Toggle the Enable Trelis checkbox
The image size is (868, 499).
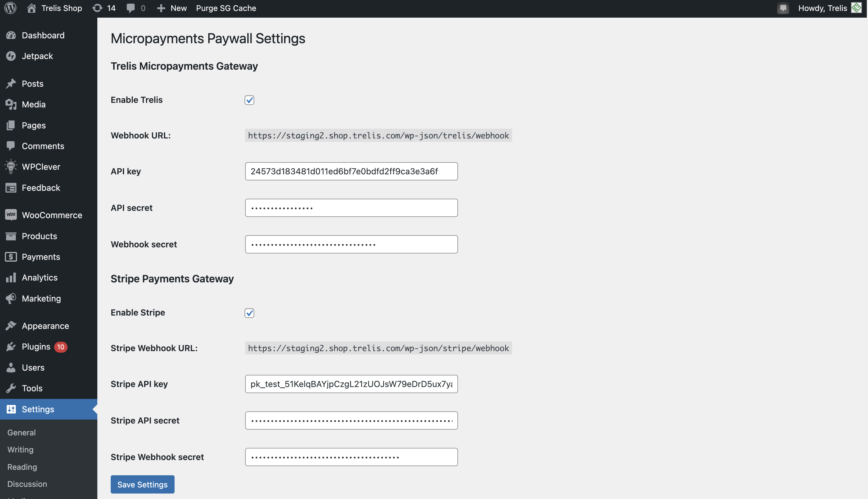tap(249, 100)
